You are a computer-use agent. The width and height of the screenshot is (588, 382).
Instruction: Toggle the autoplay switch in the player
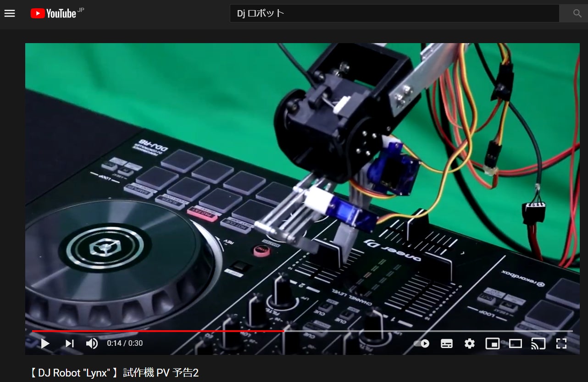click(422, 343)
